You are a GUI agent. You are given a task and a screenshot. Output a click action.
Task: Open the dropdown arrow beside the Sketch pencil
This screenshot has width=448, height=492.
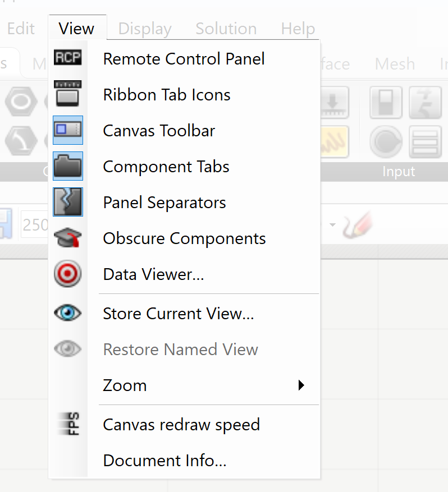click(x=332, y=226)
